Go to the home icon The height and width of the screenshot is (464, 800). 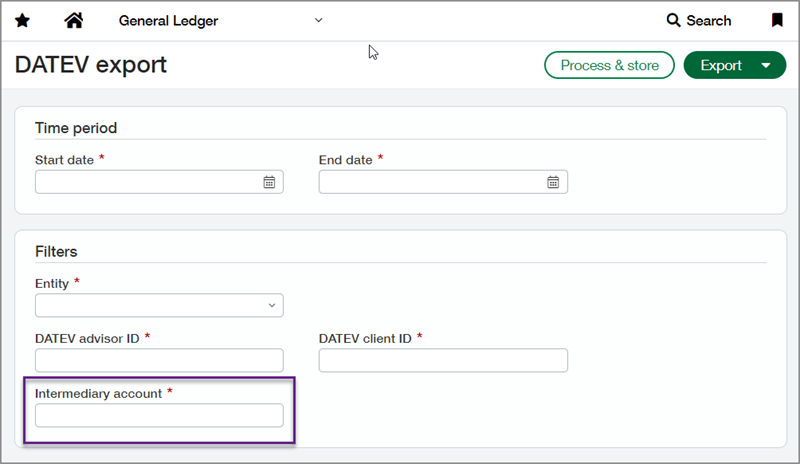coord(73,20)
